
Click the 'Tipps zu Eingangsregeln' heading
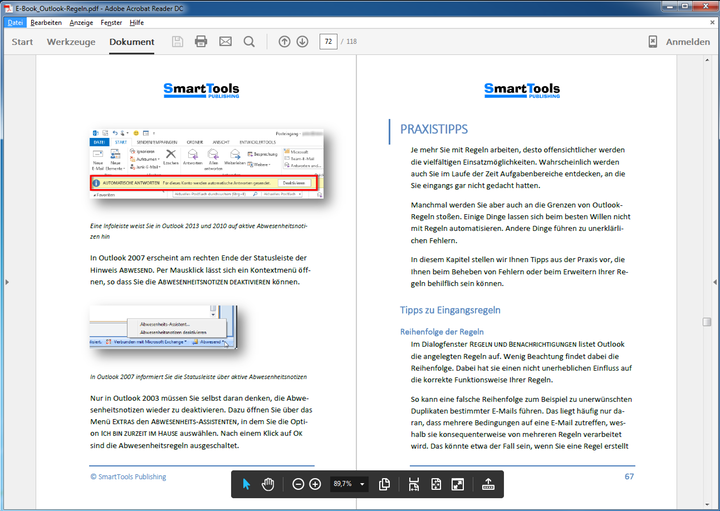click(x=450, y=310)
